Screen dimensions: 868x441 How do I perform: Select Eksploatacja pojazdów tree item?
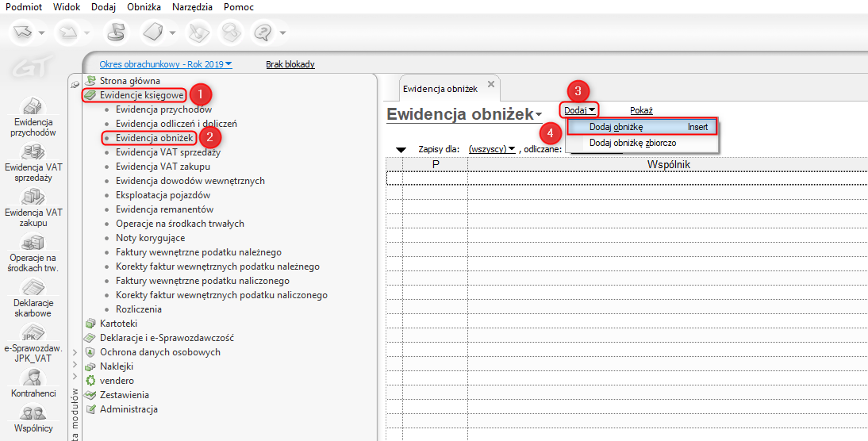pos(163,195)
